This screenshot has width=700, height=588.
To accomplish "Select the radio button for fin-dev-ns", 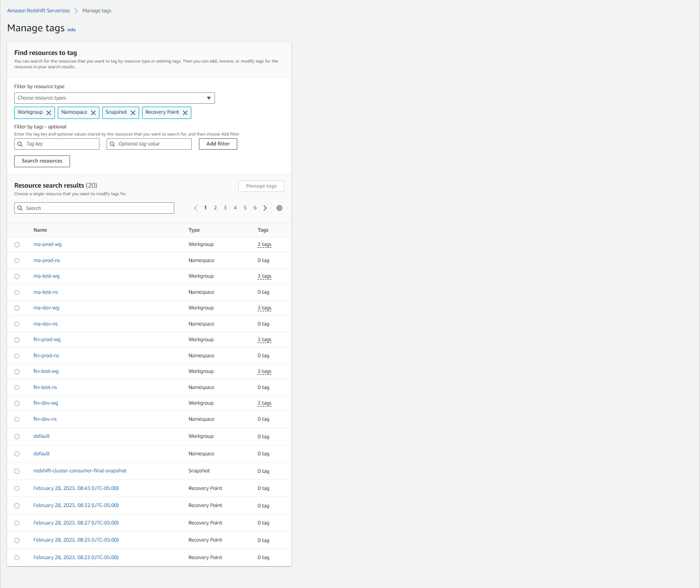I will 17,419.
